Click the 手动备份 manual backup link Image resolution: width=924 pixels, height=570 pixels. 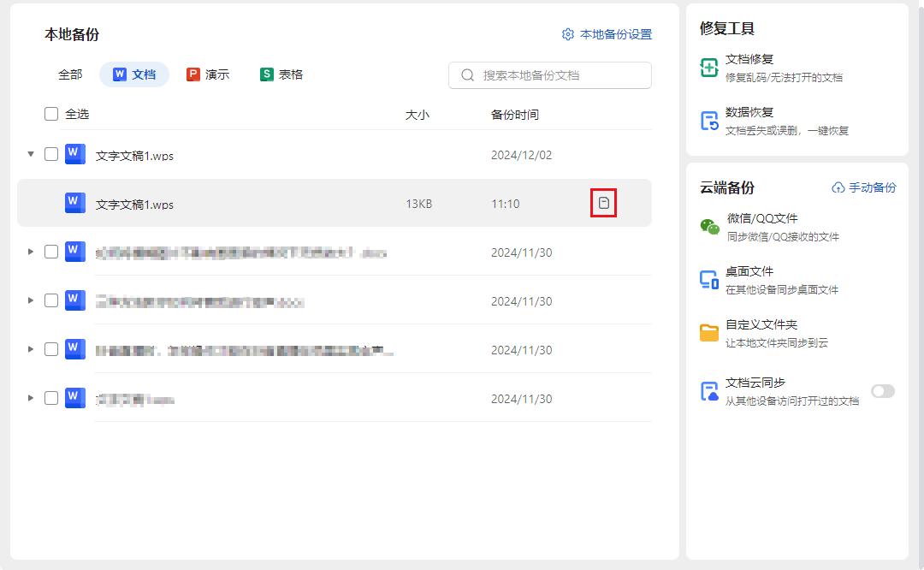click(864, 187)
